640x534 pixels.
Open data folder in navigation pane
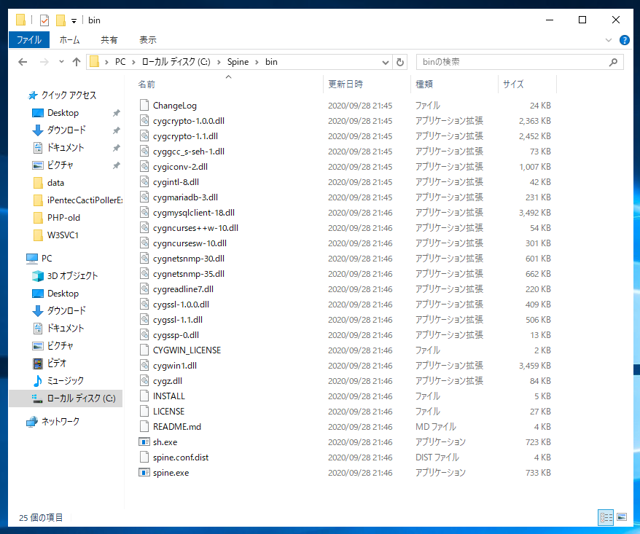pos(56,183)
